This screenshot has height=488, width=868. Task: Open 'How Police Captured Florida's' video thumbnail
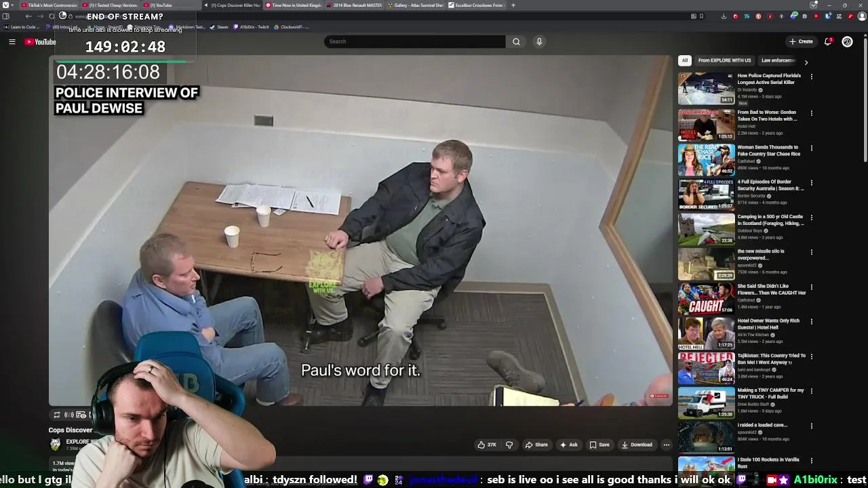(x=706, y=88)
